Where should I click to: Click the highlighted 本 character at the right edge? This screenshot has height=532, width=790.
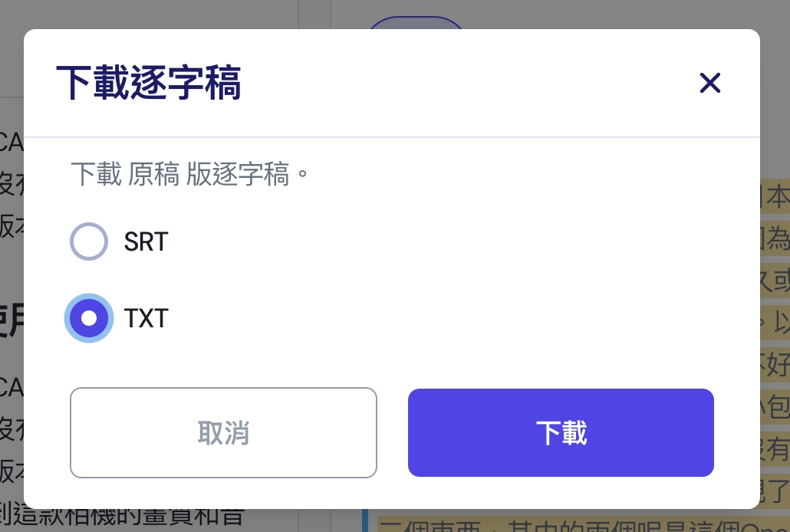[778, 196]
